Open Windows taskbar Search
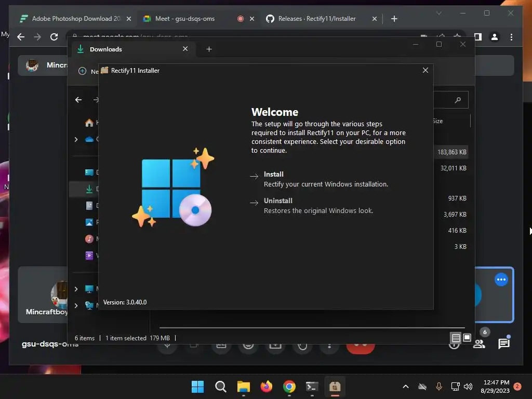The image size is (532, 399). click(220, 387)
